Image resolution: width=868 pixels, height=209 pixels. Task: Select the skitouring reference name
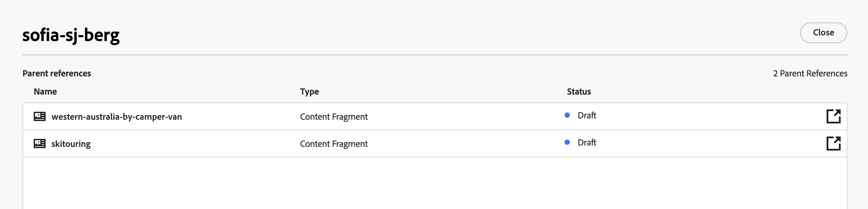click(x=71, y=144)
